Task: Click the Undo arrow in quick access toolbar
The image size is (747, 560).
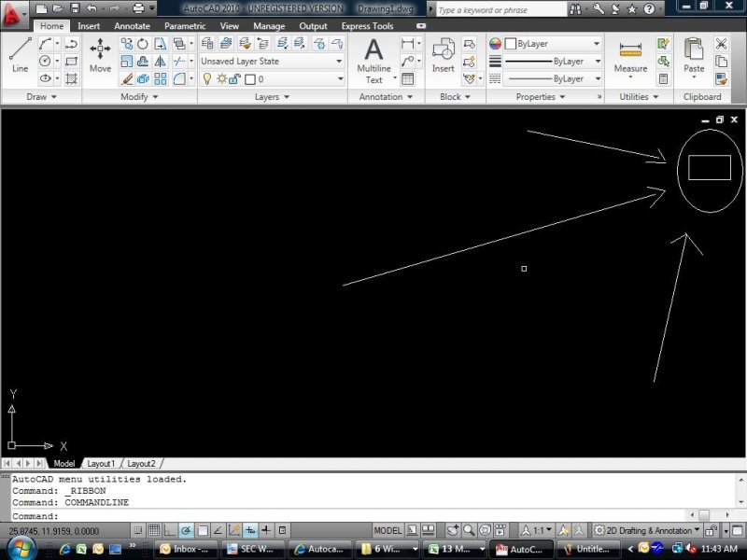Action: coord(92,8)
